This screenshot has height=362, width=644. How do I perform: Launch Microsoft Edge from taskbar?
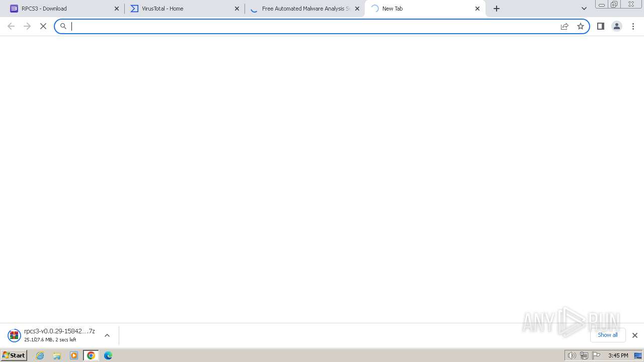click(x=108, y=355)
